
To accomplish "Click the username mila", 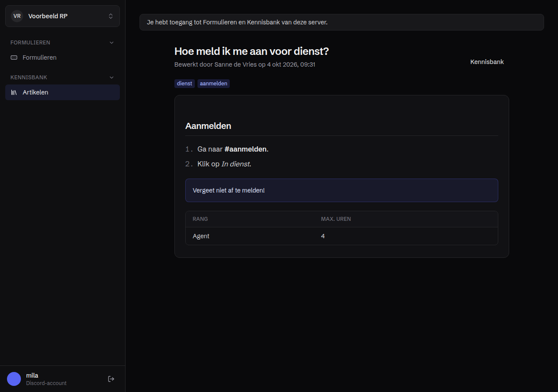I will (32, 375).
